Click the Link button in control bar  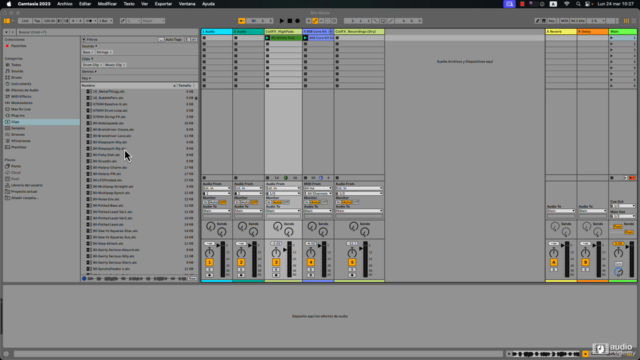point(25,21)
